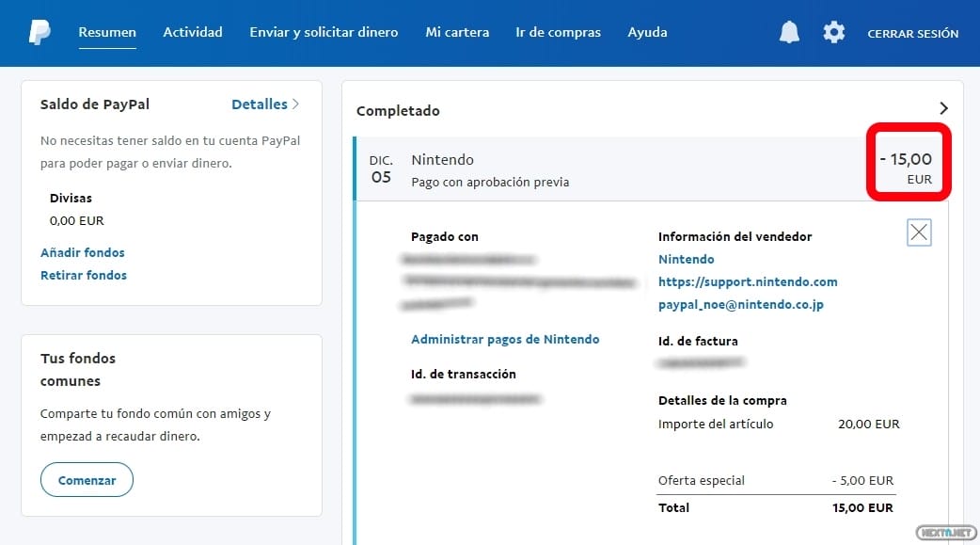Select the Nintendo transaction row title

(442, 160)
